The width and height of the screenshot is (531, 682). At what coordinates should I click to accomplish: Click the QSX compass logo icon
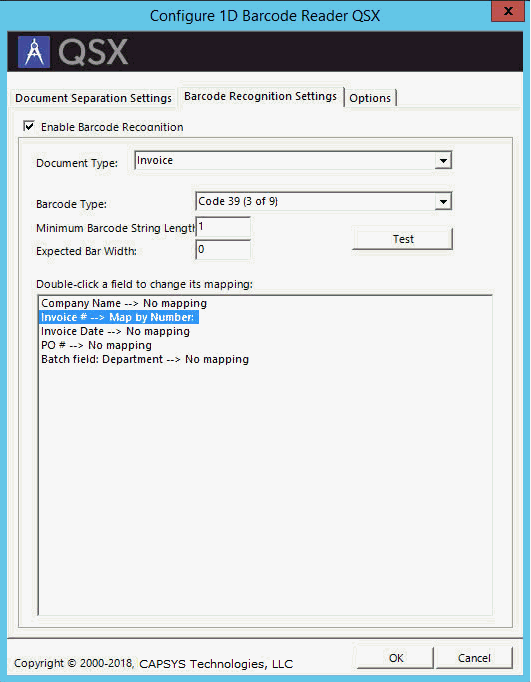[x=34, y=52]
